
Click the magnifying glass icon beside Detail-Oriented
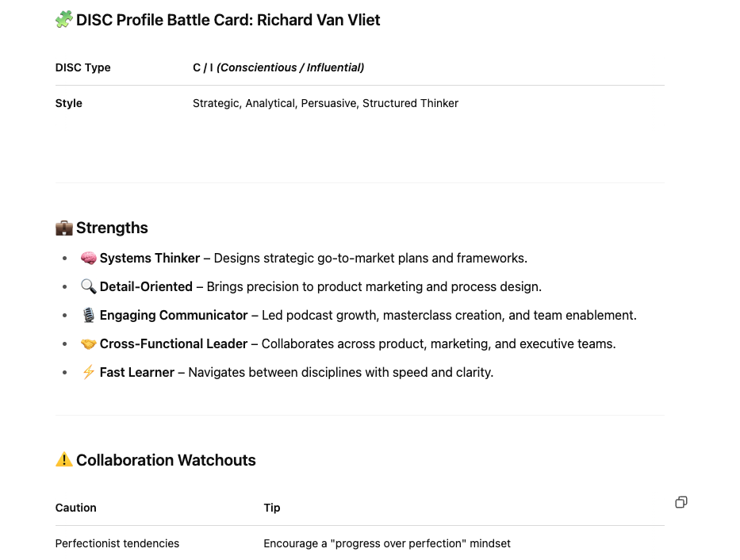coord(88,286)
